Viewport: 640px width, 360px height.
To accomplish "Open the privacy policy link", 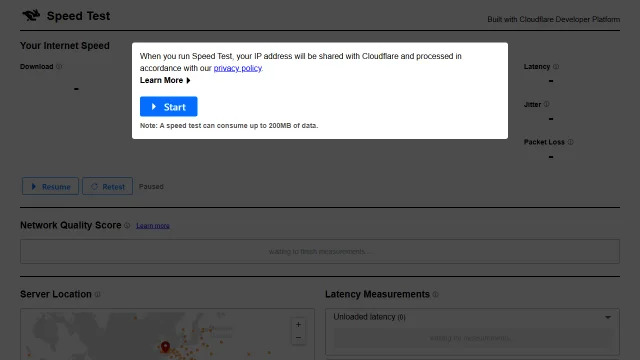I will 238,68.
